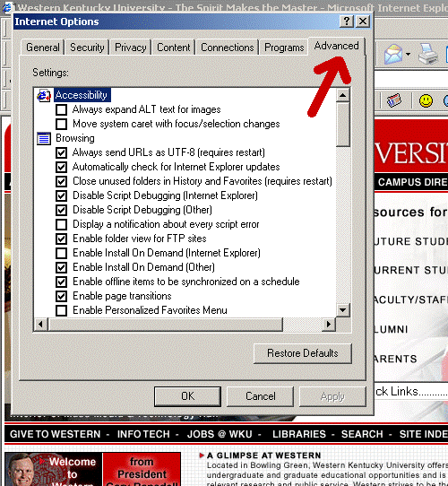Check Enable Install On Demand (Internet Explorer)

61,253
